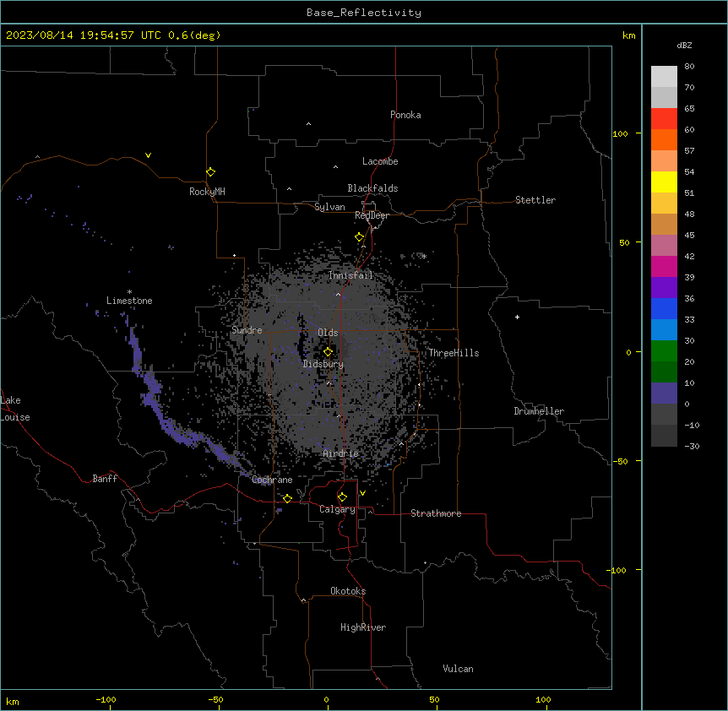Click the Banff town label

pos(105,479)
